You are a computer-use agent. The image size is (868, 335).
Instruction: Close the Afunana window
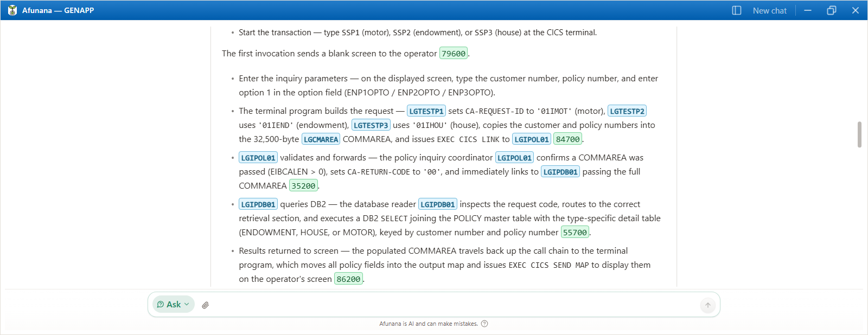pyautogui.click(x=856, y=10)
